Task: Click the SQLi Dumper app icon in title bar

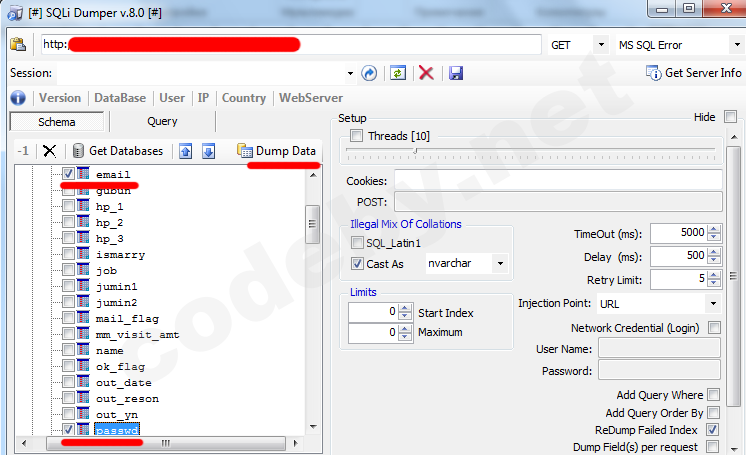Action: point(15,13)
